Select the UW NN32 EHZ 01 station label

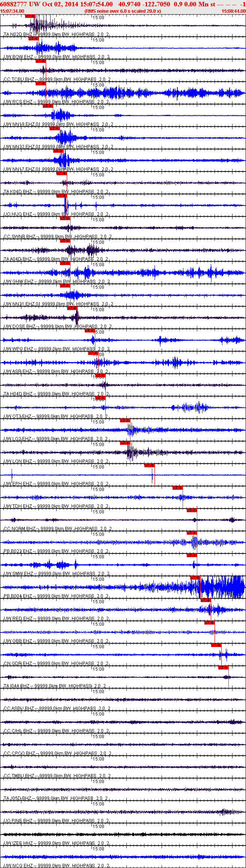coord(58,147)
